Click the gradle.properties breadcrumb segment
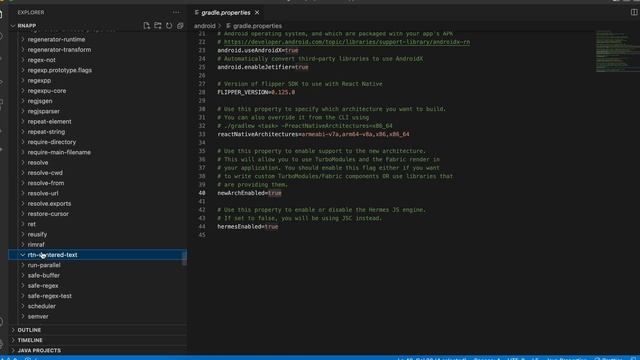 coord(257,26)
